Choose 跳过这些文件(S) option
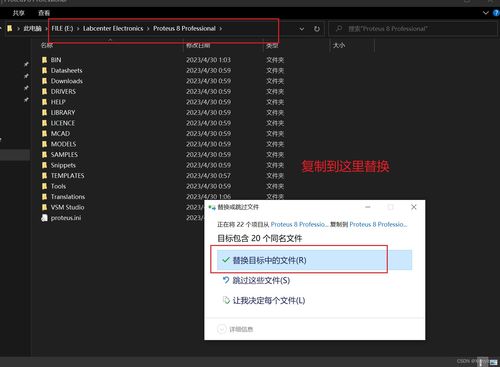This screenshot has width=500, height=367. 261,280
